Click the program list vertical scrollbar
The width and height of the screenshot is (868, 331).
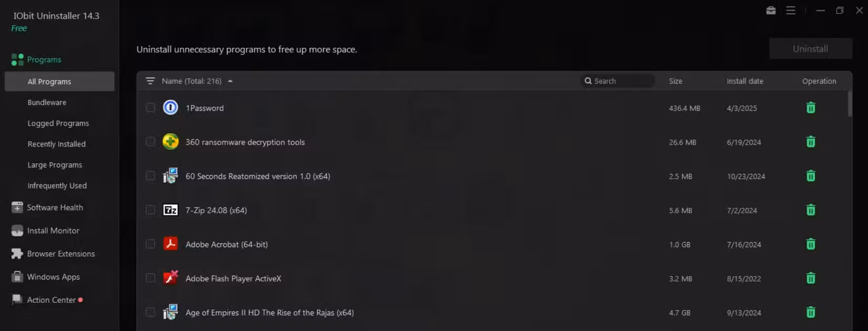(850, 103)
